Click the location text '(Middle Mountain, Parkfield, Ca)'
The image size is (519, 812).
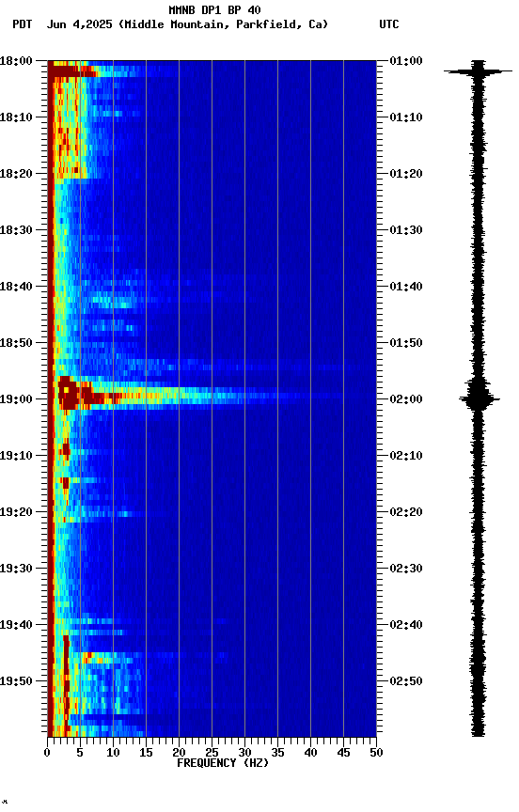[223, 24]
